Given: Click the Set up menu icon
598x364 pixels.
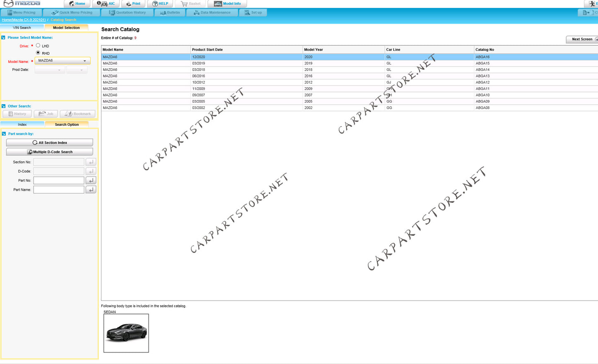Looking at the screenshot, I should click(x=247, y=13).
